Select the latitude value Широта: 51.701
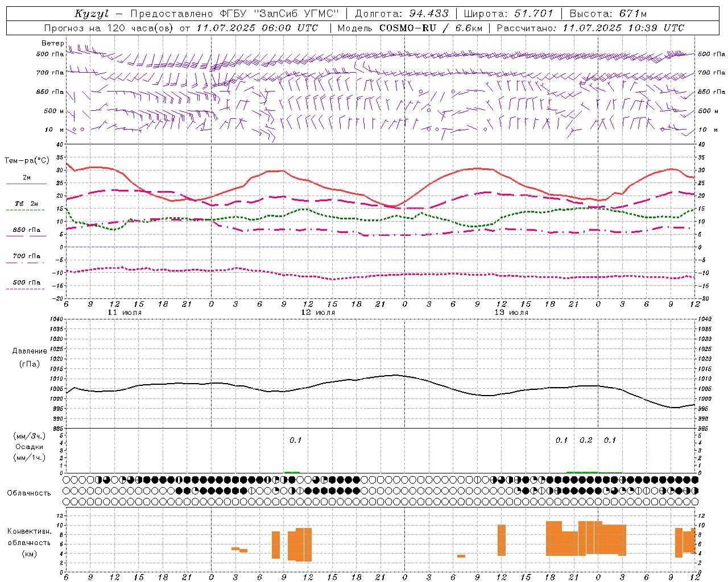Image resolution: width=728 pixels, height=582 pixels. click(x=508, y=14)
